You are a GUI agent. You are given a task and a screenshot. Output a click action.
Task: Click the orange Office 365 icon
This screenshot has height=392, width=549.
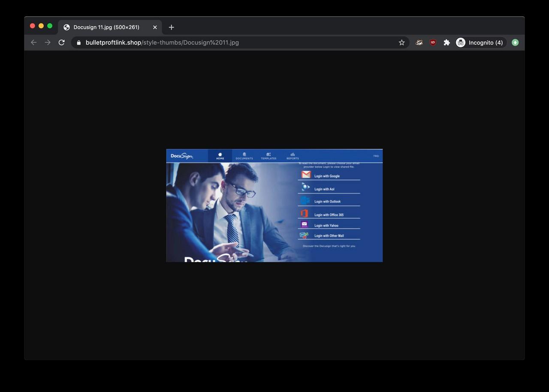tap(304, 214)
